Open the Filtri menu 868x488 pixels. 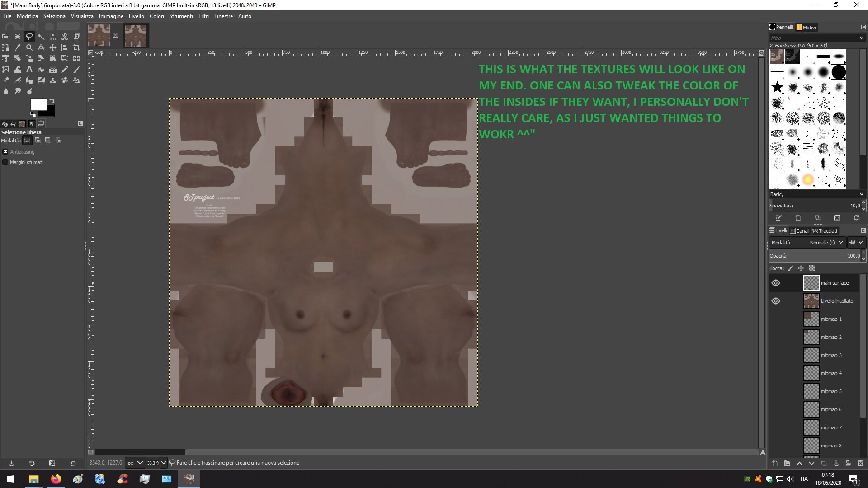[x=203, y=16]
